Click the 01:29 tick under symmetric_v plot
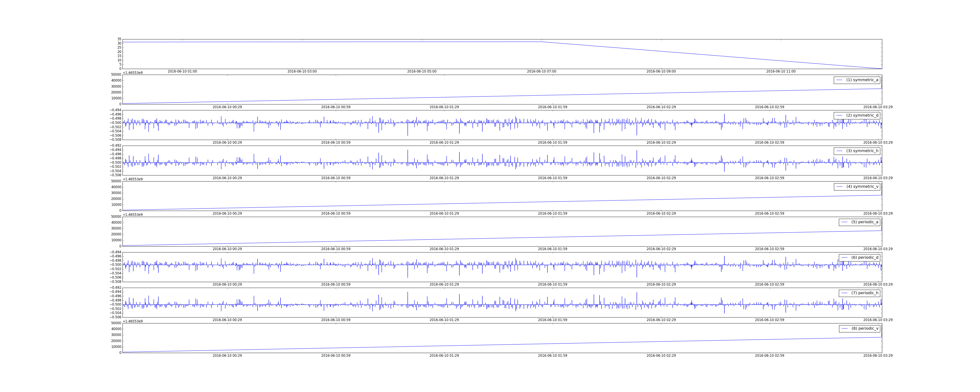The height and width of the screenshot is (392, 980). (x=444, y=213)
